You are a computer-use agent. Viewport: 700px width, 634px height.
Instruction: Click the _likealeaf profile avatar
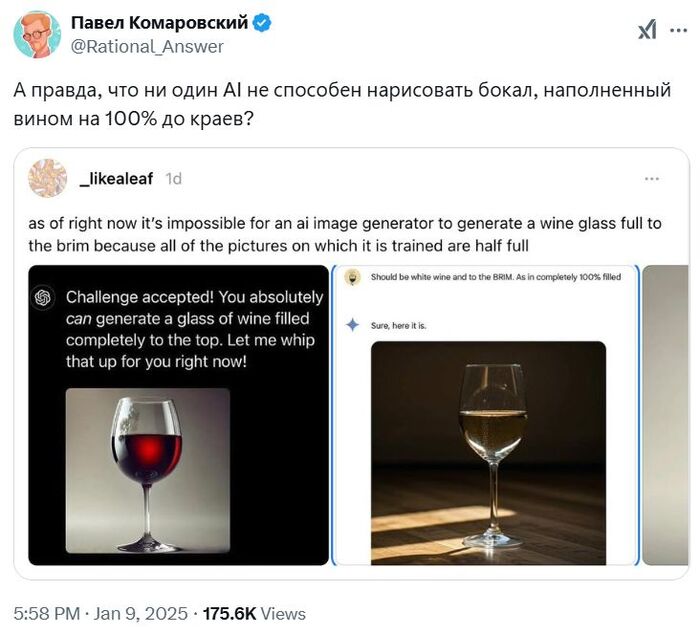pyautogui.click(x=48, y=178)
